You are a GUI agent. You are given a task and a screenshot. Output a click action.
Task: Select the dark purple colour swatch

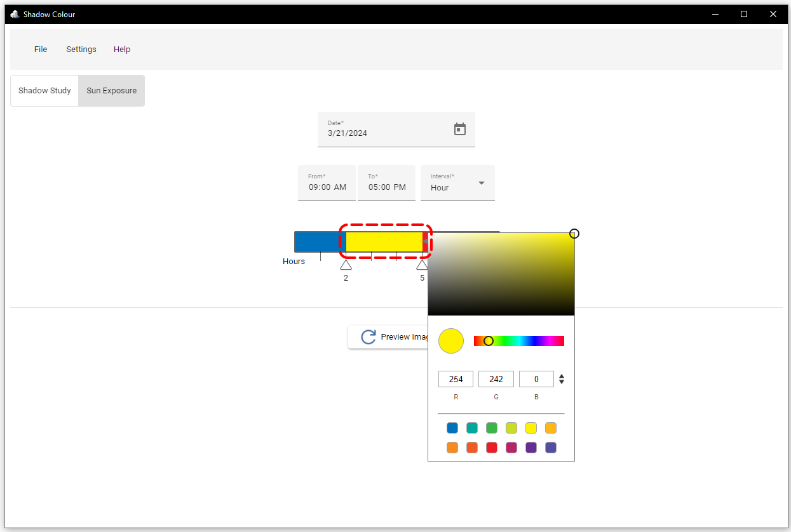(x=531, y=448)
